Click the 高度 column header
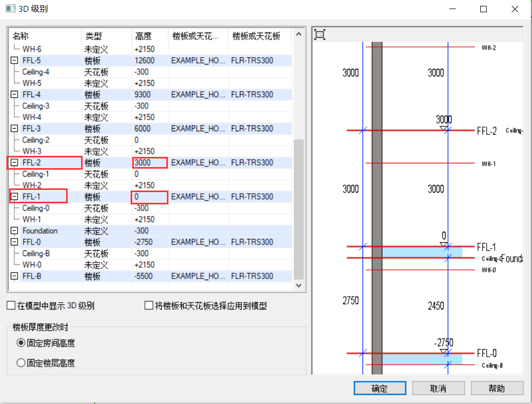532x404 pixels. click(150, 36)
